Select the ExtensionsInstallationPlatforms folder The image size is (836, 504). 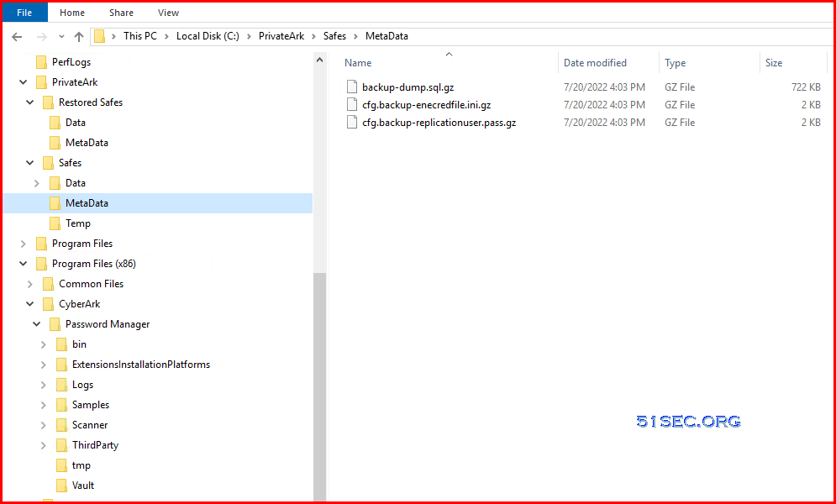tap(141, 365)
